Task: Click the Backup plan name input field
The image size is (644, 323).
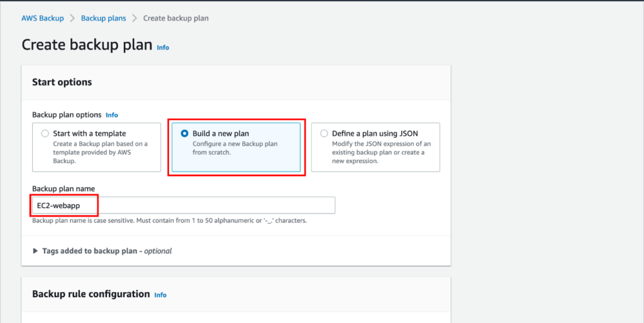Action: pyautogui.click(x=184, y=205)
